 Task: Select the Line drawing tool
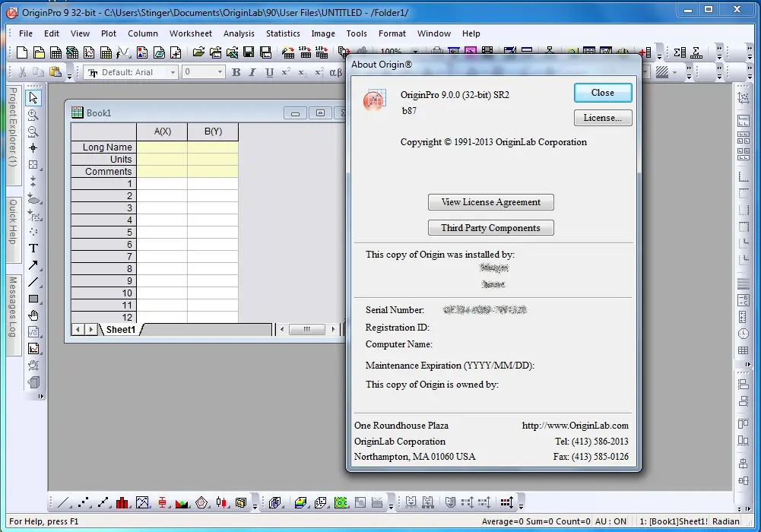point(33,282)
